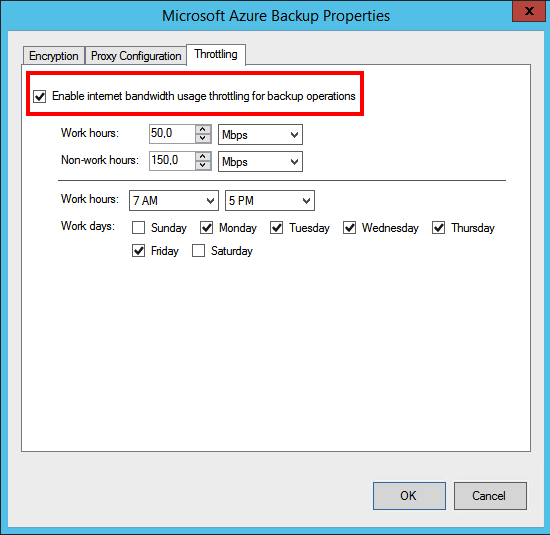Viewport: 550px width, 535px height.
Task: Close the Azure Backup Properties dialog
Action: 529,11
